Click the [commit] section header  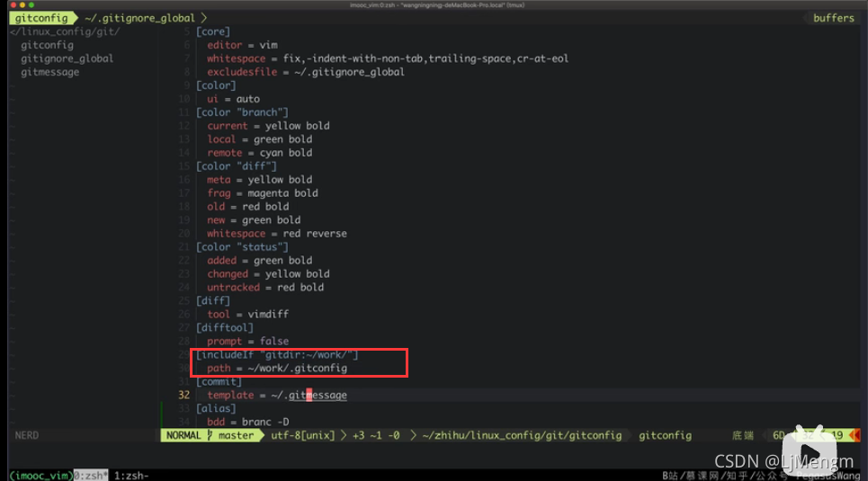click(219, 382)
